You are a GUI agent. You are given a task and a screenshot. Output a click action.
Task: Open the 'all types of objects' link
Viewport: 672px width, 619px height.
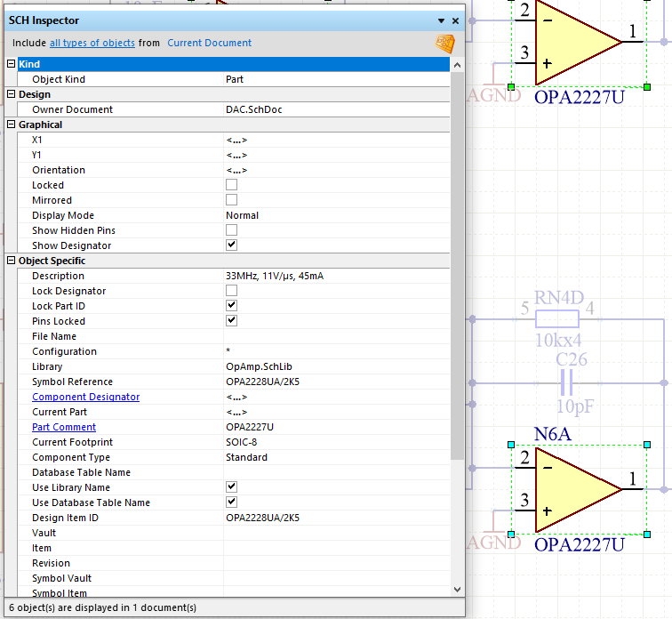click(92, 43)
